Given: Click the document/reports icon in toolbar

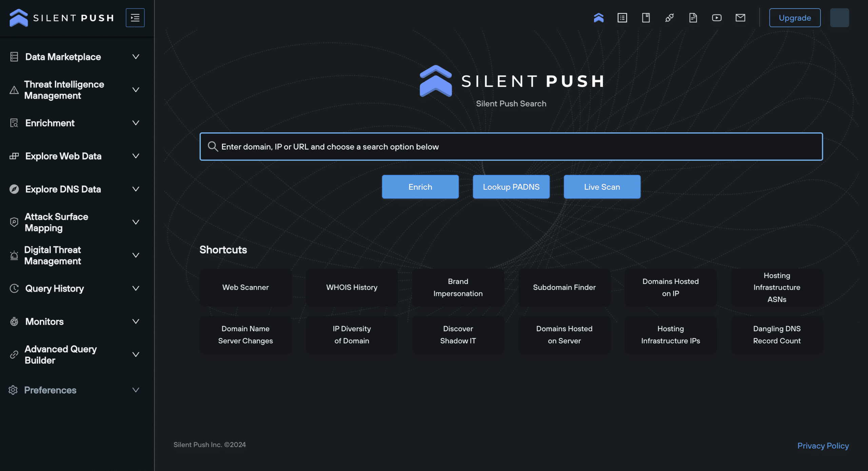Looking at the screenshot, I should [x=693, y=17].
